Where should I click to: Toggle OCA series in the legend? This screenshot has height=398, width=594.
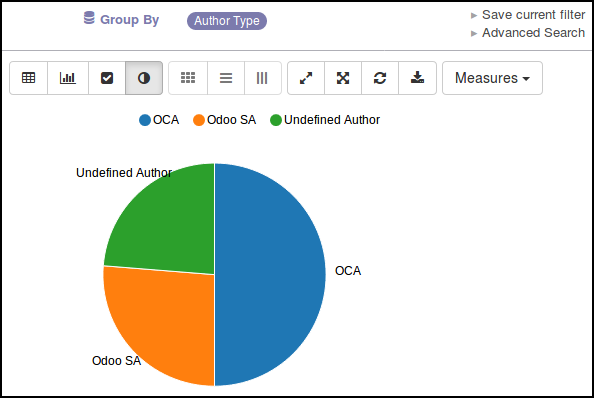tap(159, 120)
